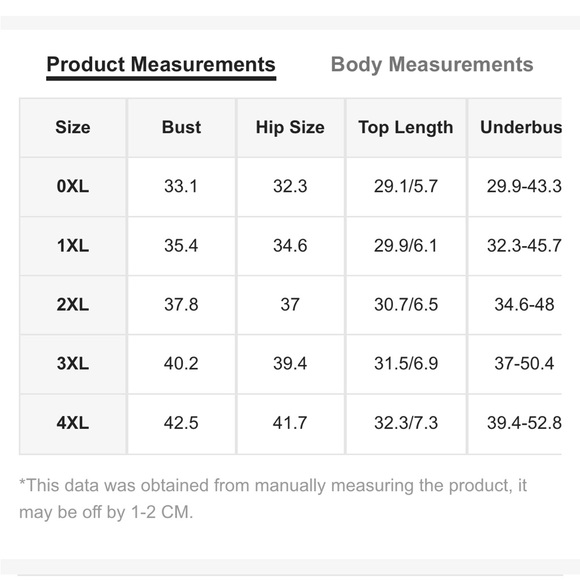The width and height of the screenshot is (580, 580).
Task: Click the Bust column header
Action: pos(181,128)
